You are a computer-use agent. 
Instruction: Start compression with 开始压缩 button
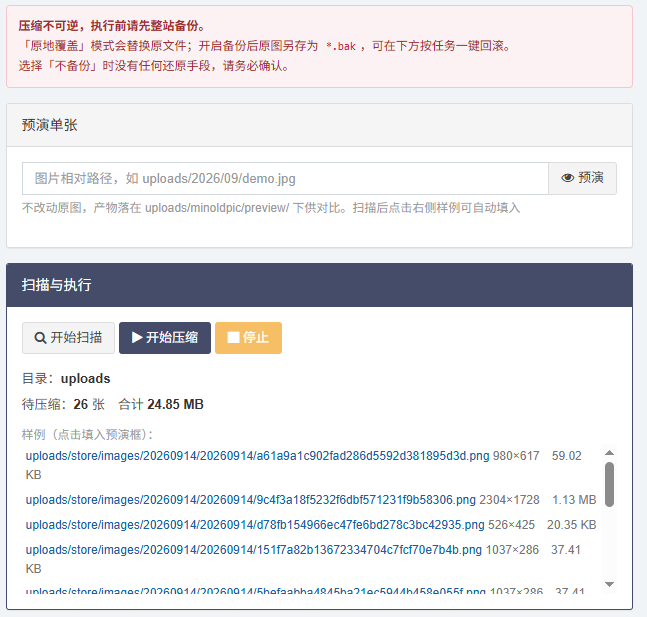tap(165, 338)
